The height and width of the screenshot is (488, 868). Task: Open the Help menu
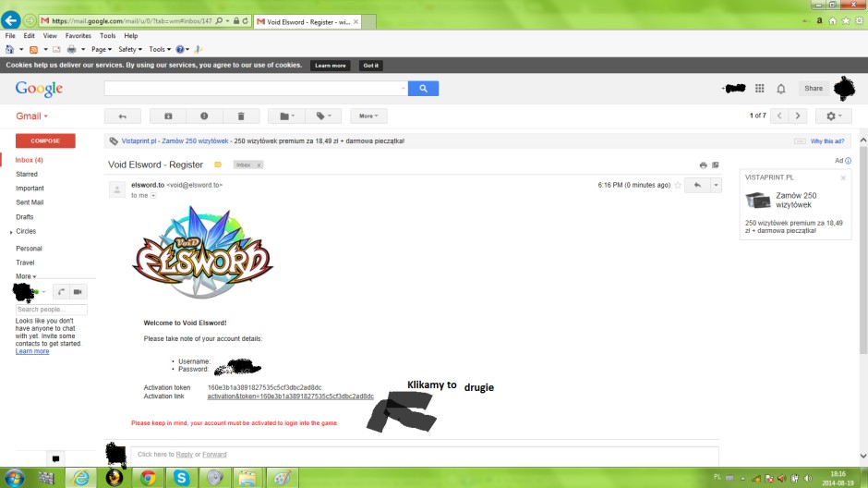pyautogui.click(x=130, y=35)
